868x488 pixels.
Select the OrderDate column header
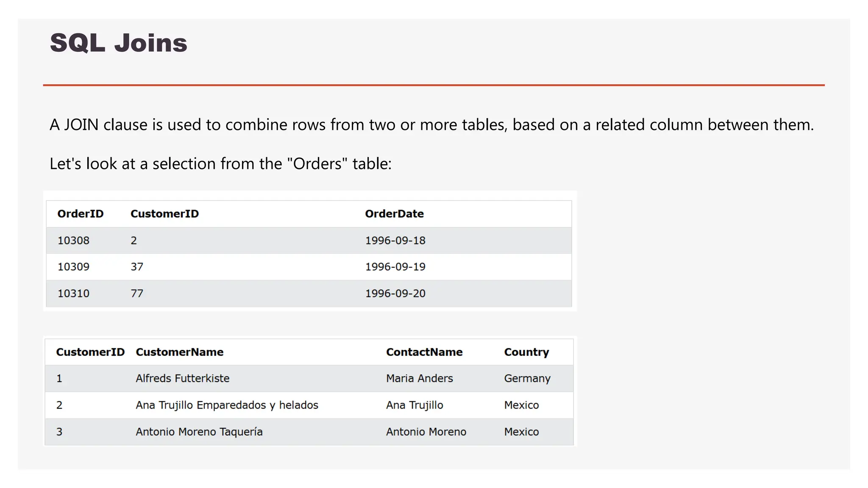click(394, 214)
